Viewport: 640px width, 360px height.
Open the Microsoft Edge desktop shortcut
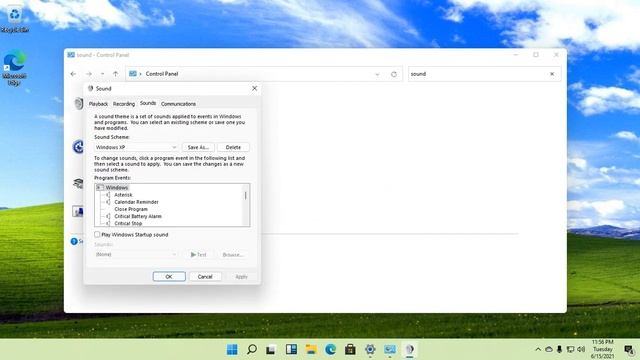(14, 67)
